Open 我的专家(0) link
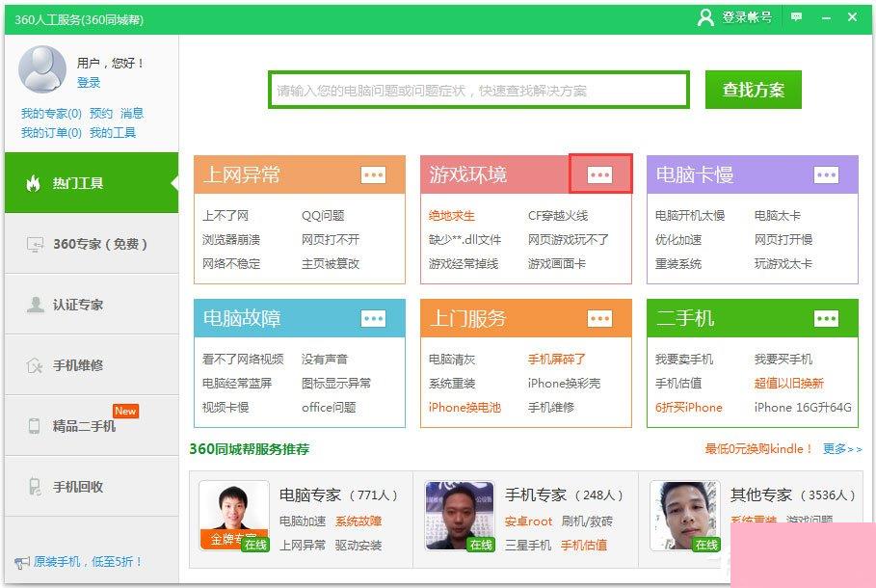The image size is (876, 588). (x=51, y=114)
